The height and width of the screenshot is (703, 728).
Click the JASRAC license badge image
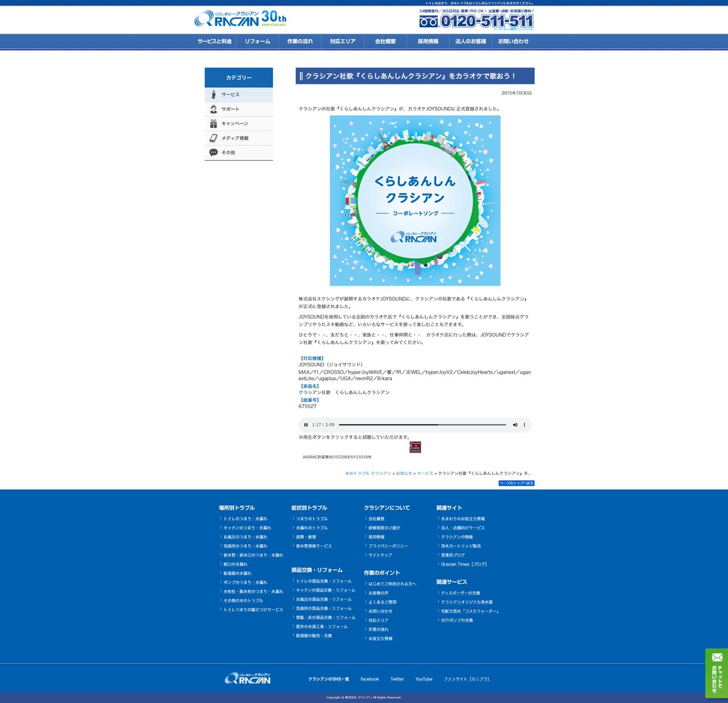click(415, 447)
